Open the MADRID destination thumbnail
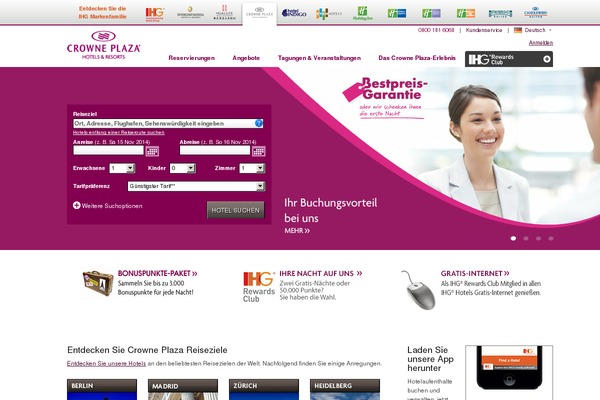The height and width of the screenshot is (400, 600). [183, 389]
